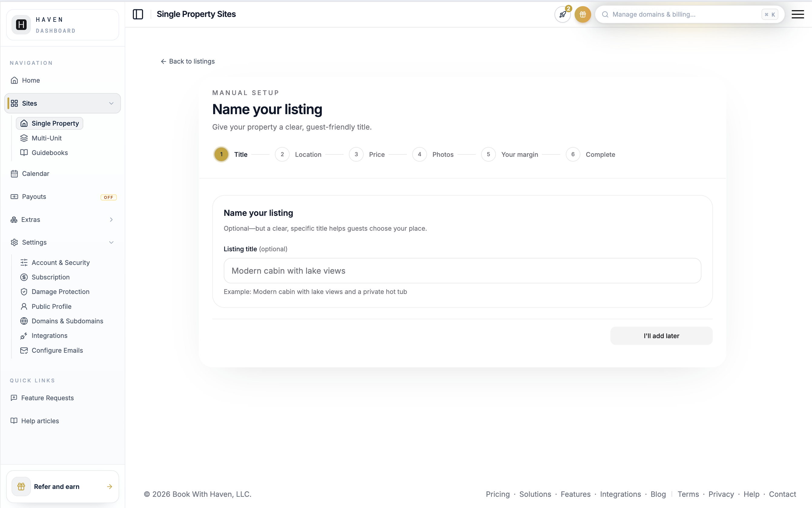Select step 2 Location

[x=298, y=154]
